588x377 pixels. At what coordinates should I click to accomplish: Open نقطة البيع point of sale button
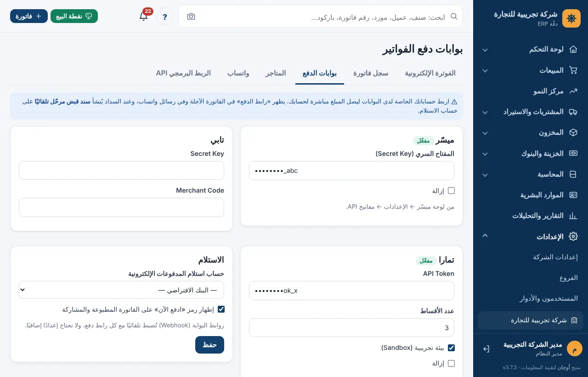74,16
